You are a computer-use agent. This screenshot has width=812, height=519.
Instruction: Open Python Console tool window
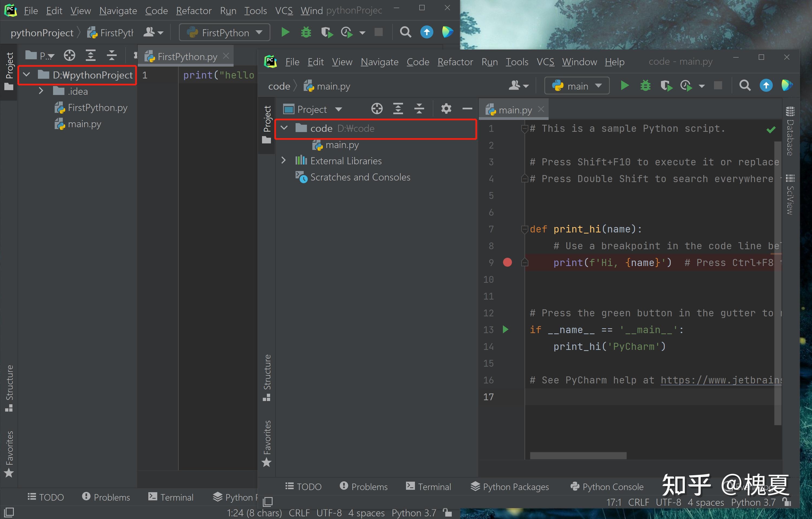[607, 487]
